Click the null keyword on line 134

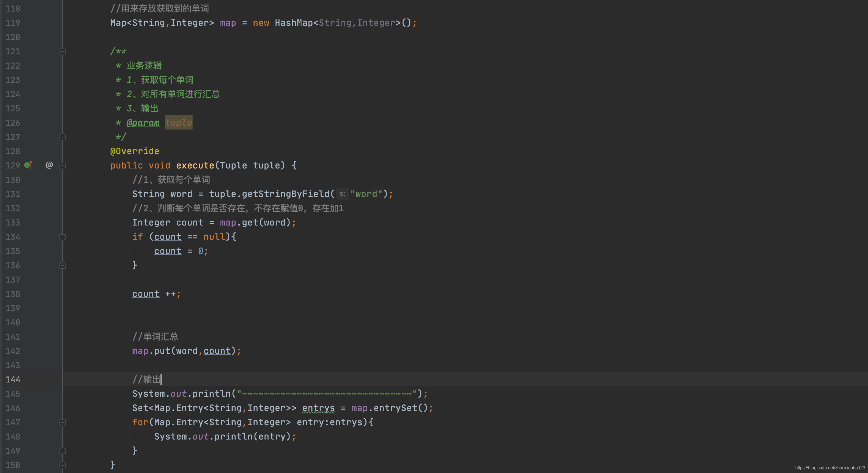(214, 237)
